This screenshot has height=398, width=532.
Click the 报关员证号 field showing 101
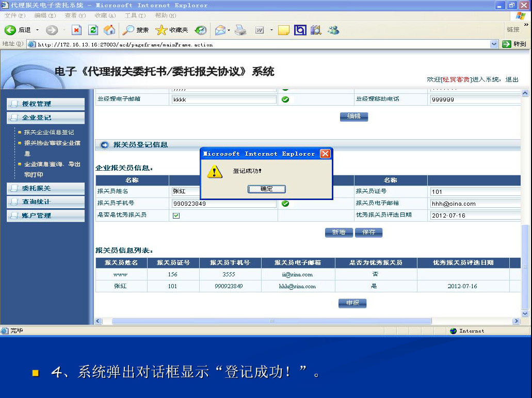(475, 192)
